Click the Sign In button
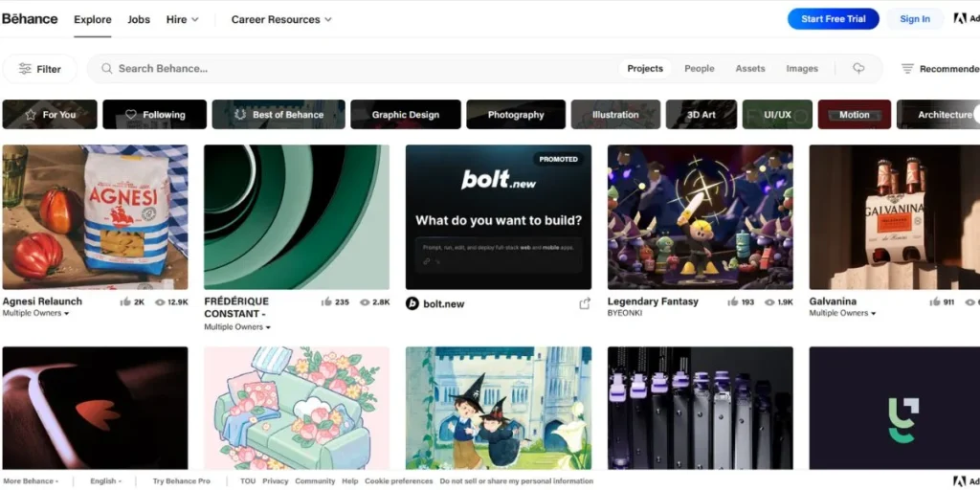The height and width of the screenshot is (490, 980). [915, 19]
